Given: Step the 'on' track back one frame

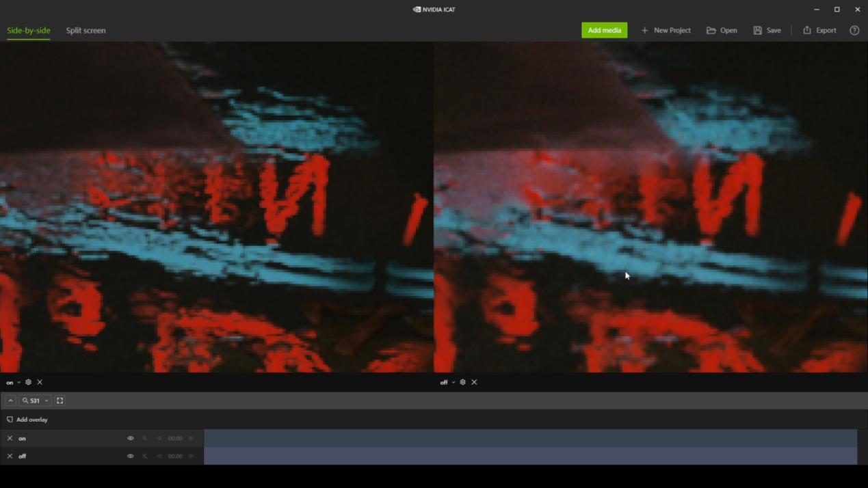Looking at the screenshot, I should 159,438.
